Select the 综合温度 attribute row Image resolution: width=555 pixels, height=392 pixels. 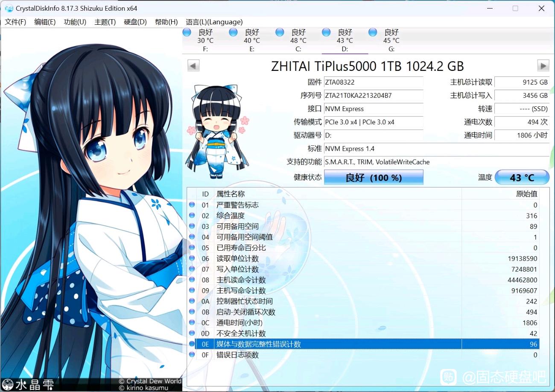coord(363,216)
